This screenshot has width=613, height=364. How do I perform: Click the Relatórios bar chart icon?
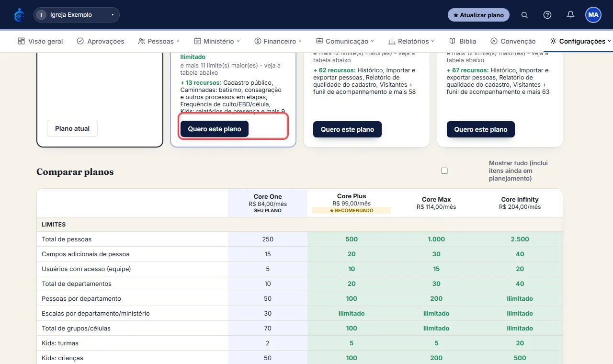[391, 41]
